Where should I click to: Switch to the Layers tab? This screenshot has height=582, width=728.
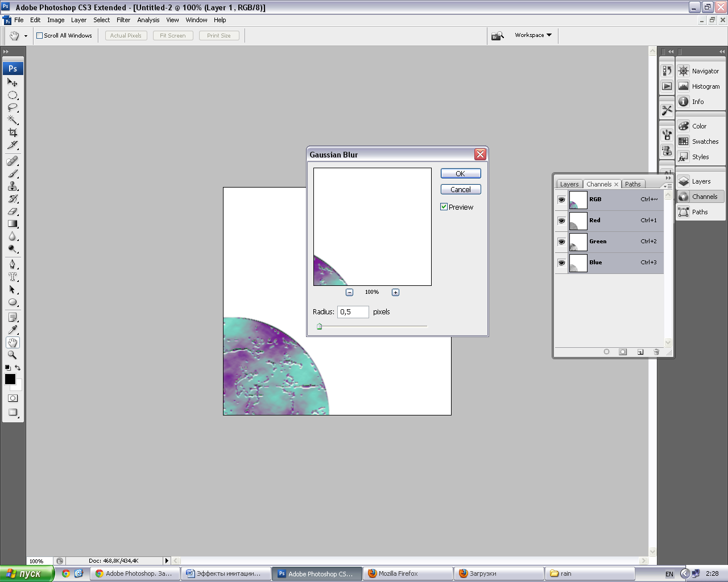(569, 184)
